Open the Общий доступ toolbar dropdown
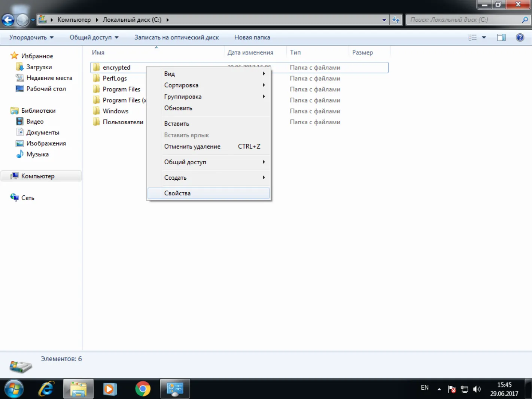 pos(94,37)
